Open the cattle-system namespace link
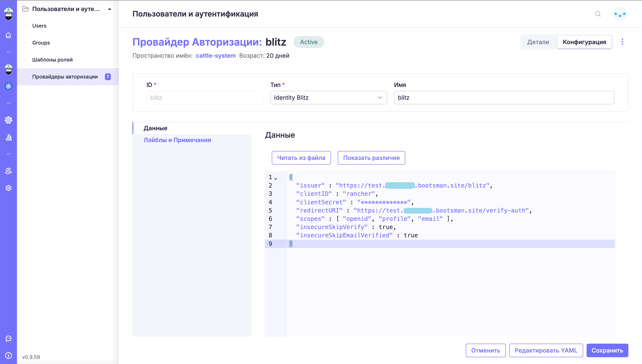Viewport: 642px width, 364px height. [215, 56]
